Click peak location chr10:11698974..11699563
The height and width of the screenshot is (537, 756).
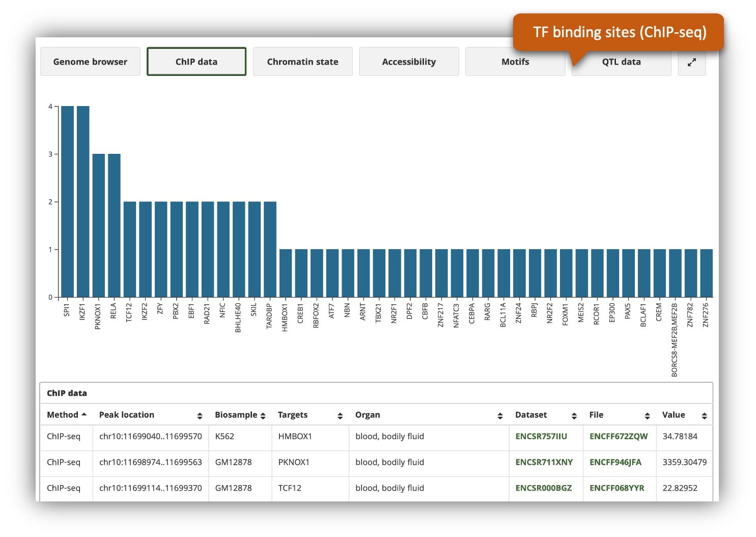(x=150, y=462)
